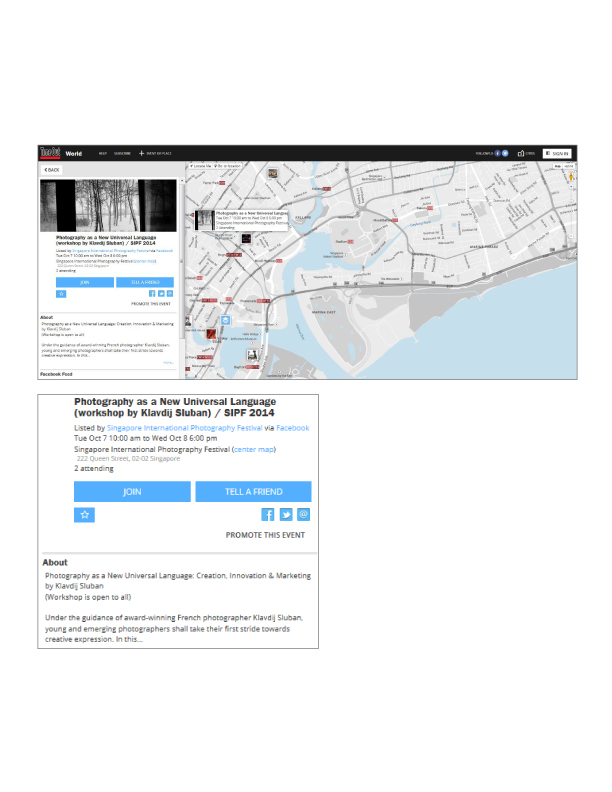
Task: Select the Street View pegman on map
Action: [x=570, y=177]
